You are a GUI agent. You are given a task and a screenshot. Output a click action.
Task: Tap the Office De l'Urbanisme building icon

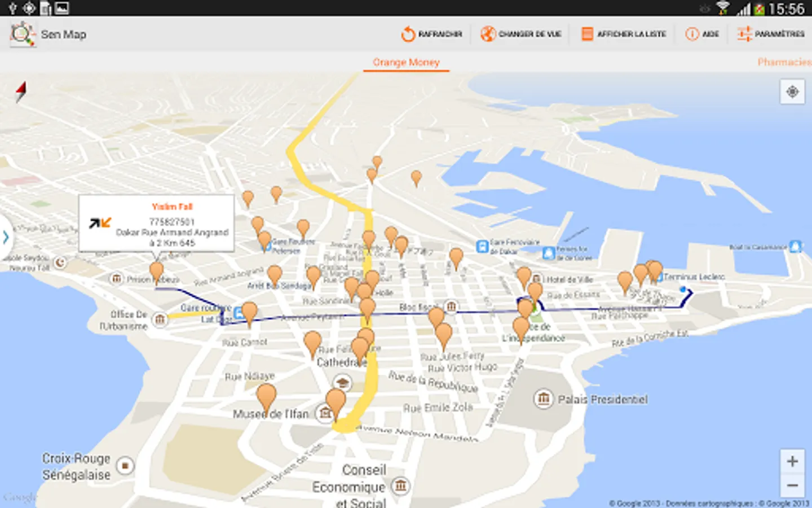pos(160,320)
